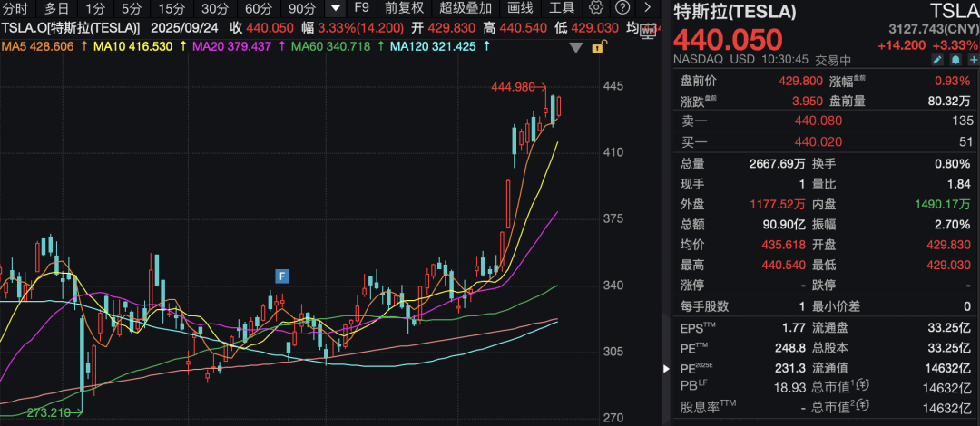Click the 交易中 trading status label
Viewport: 980px width, 426px height.
click(x=833, y=61)
